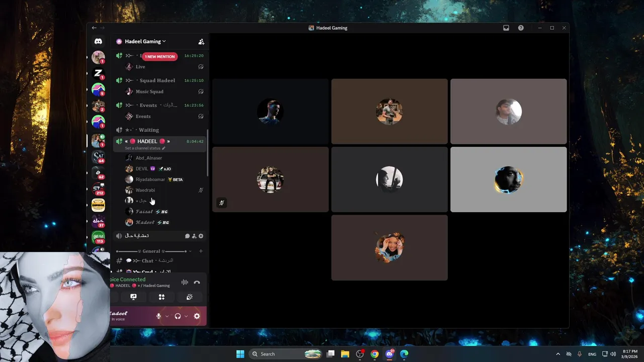This screenshot has width=644, height=362.
Task: Click the 1 NEW MENTION pill
Action: [x=159, y=57]
